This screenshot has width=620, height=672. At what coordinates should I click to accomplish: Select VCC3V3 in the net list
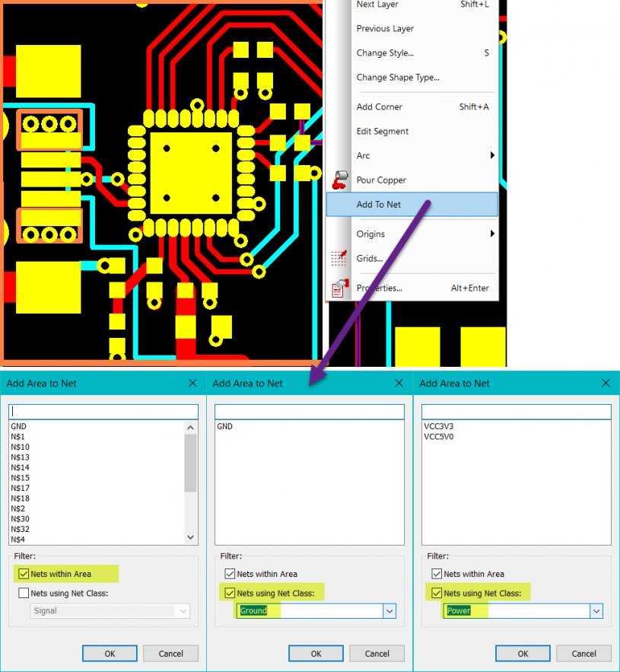pyautogui.click(x=439, y=427)
